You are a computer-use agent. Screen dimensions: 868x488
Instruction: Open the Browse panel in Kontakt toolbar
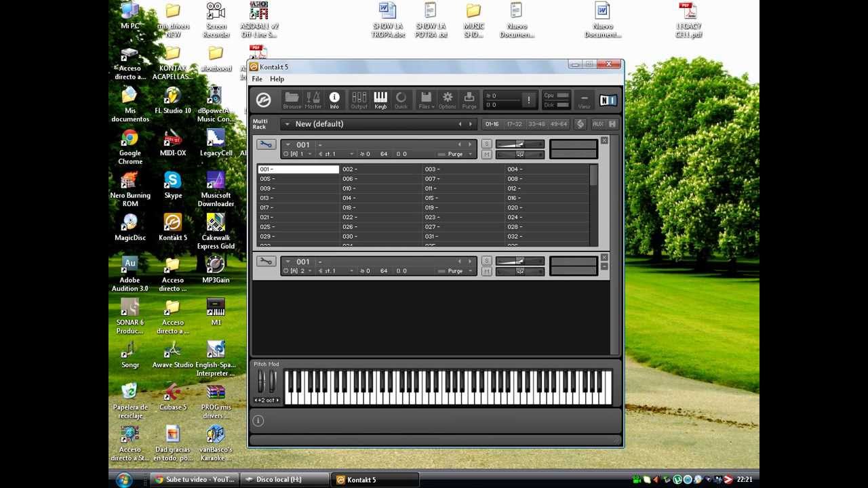pos(292,100)
